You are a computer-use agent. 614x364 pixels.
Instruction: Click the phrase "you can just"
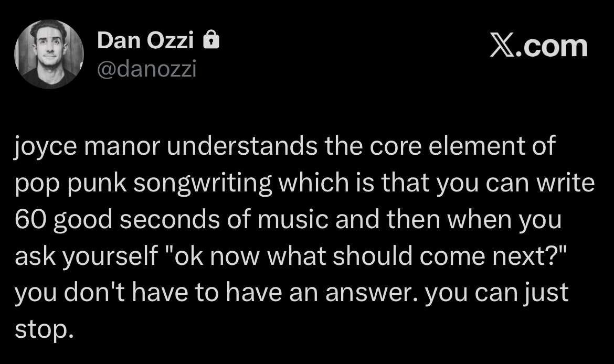tap(496, 293)
